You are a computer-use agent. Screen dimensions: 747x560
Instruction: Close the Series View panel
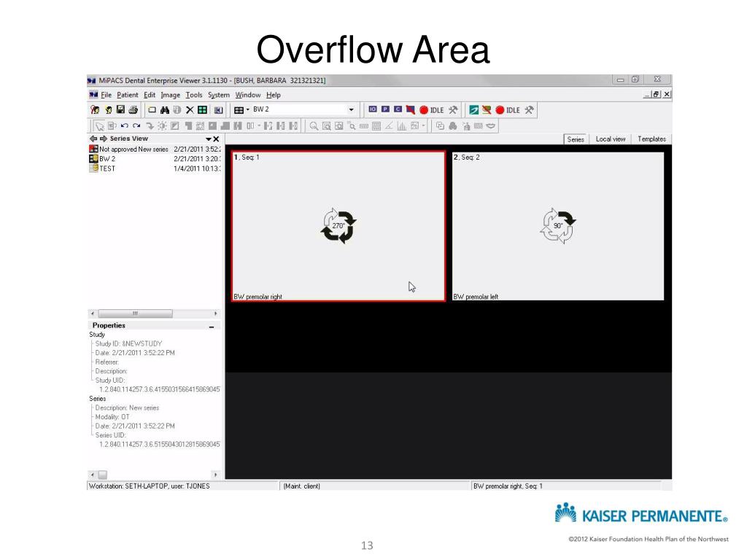216,139
